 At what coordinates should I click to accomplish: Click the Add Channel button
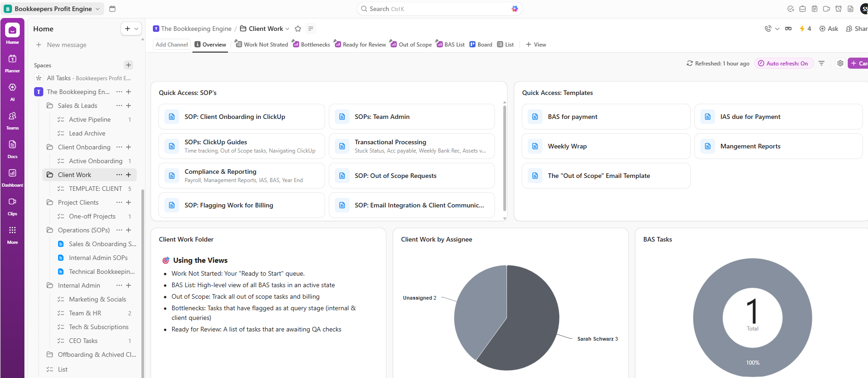172,45
